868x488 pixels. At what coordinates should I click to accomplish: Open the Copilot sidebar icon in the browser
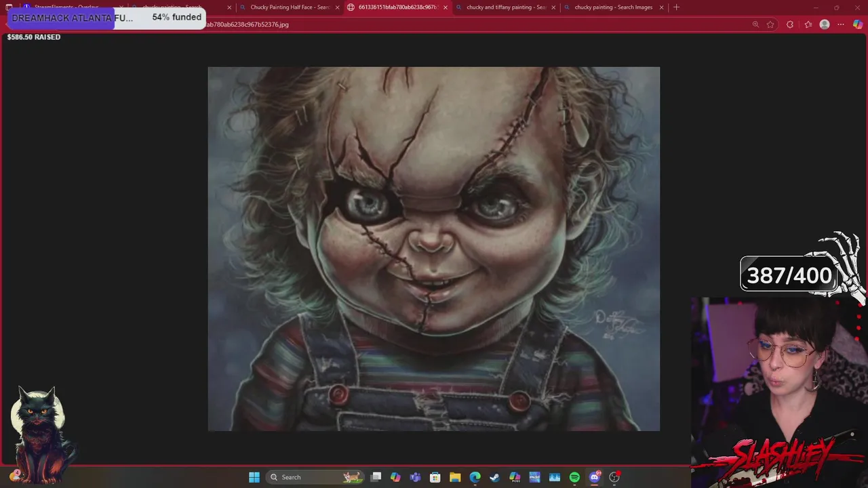coord(858,24)
